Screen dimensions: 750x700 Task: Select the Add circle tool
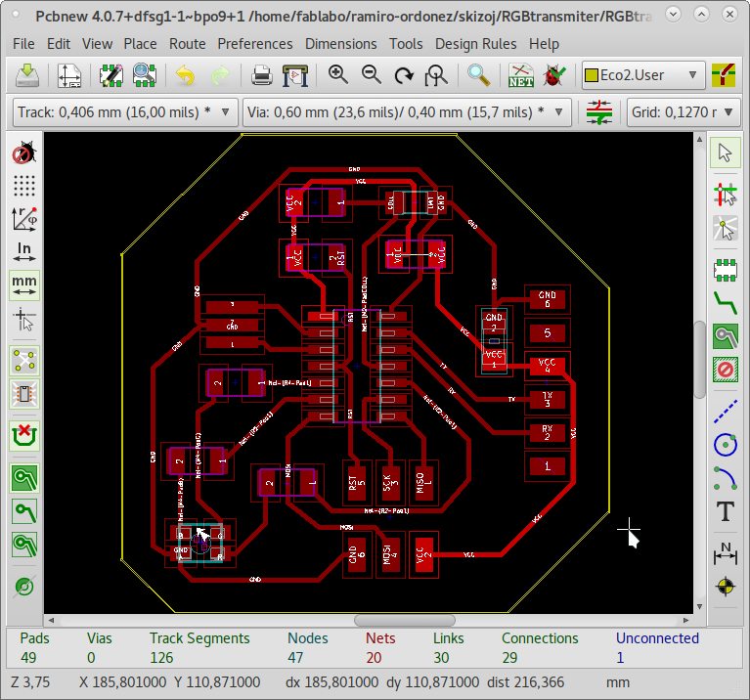click(726, 445)
